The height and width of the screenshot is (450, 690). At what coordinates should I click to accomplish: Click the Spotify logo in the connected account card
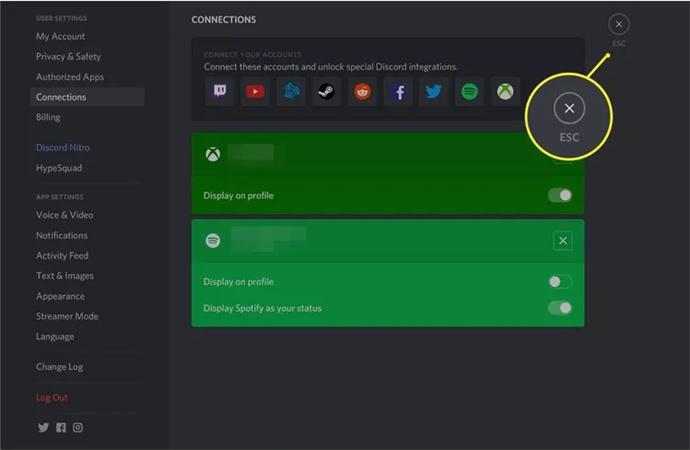point(213,241)
